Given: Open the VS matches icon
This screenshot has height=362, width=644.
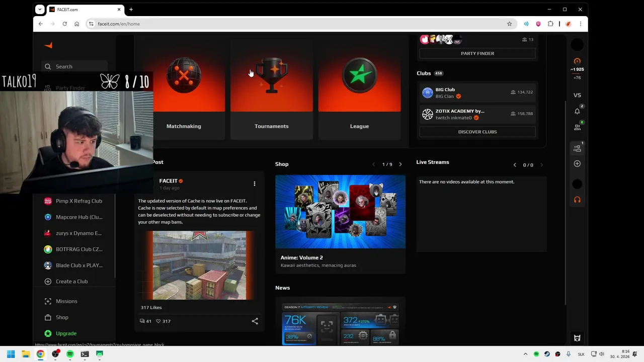Looking at the screenshot, I should pyautogui.click(x=577, y=95).
